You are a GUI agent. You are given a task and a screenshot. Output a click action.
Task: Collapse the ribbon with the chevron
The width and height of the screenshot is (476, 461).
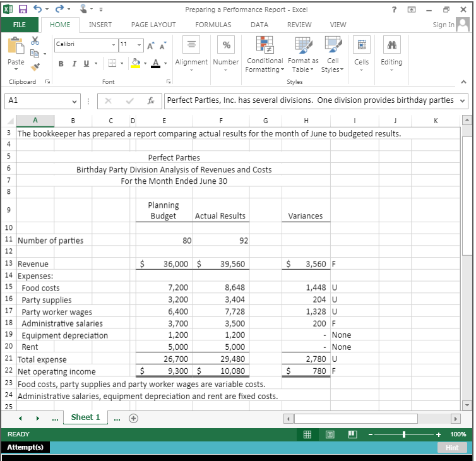(463, 81)
